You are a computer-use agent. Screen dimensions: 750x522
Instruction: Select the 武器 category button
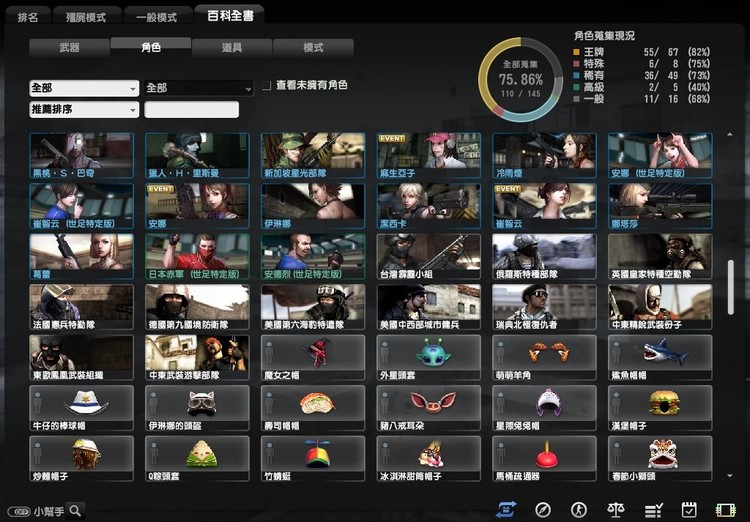[x=69, y=48]
